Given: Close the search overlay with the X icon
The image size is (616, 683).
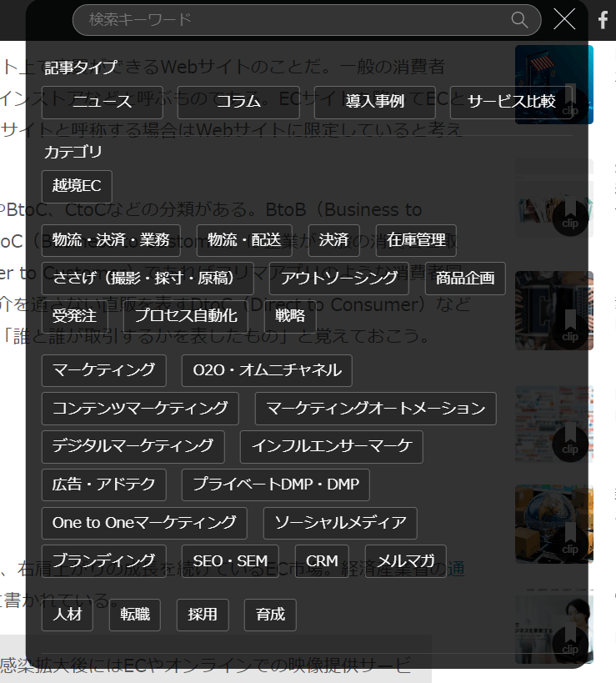Looking at the screenshot, I should [x=564, y=19].
